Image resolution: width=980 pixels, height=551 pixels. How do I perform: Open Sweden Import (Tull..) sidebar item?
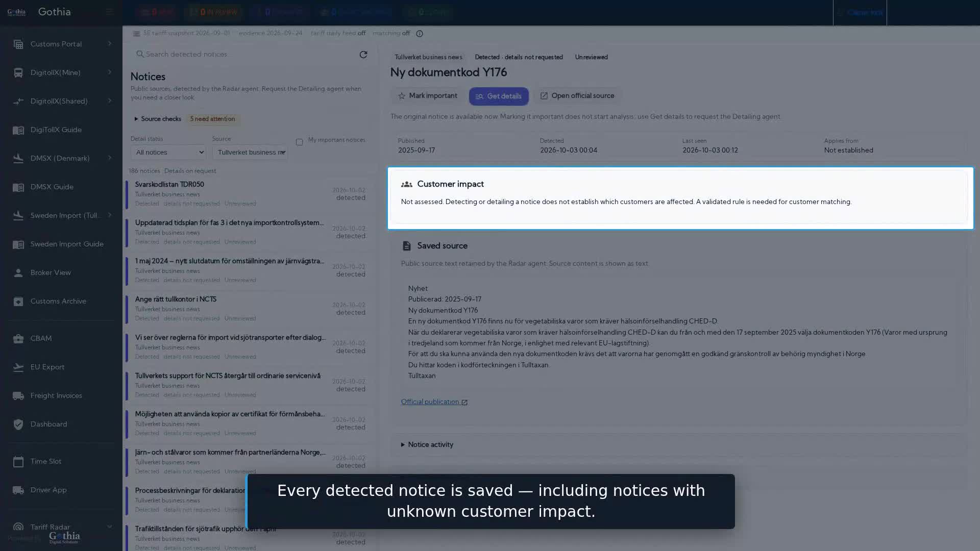coord(61,216)
